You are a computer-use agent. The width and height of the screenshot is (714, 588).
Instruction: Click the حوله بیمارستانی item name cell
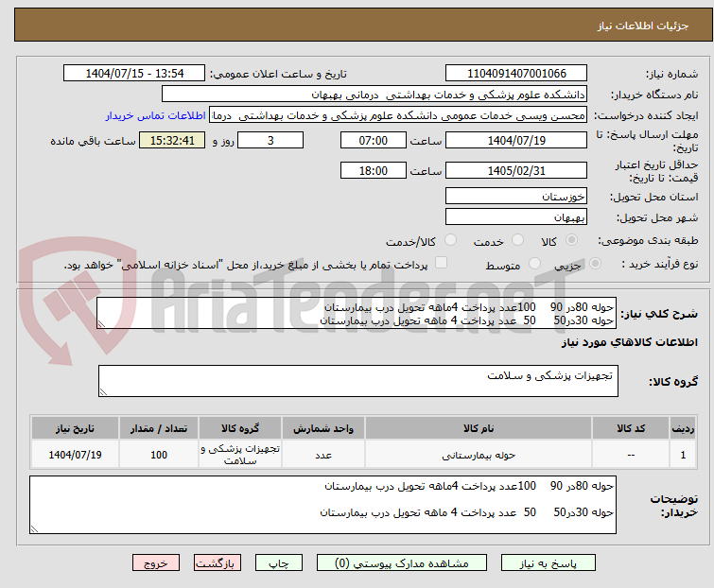tap(479, 455)
